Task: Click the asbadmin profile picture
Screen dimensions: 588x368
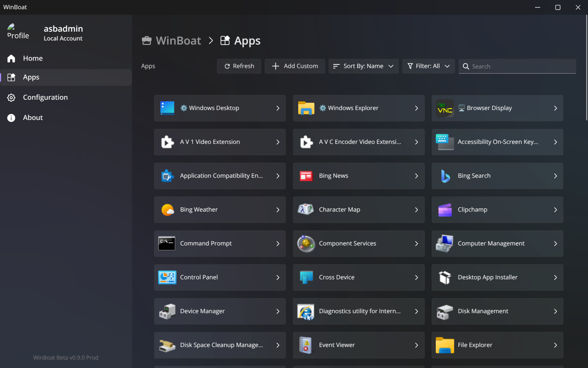Action: pyautogui.click(x=18, y=32)
